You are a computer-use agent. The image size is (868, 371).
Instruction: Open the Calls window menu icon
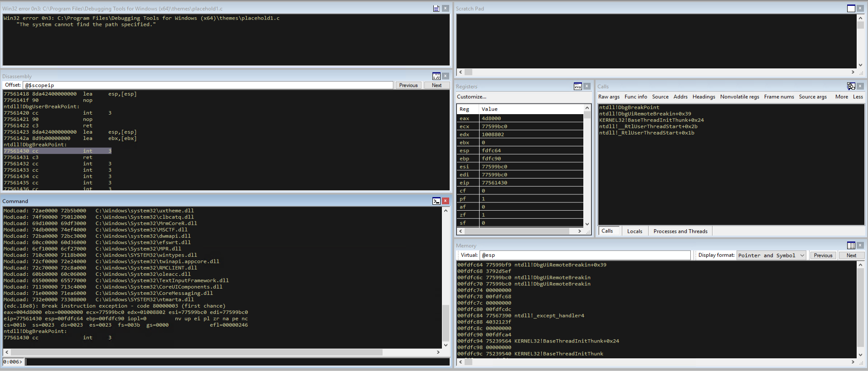coord(851,86)
